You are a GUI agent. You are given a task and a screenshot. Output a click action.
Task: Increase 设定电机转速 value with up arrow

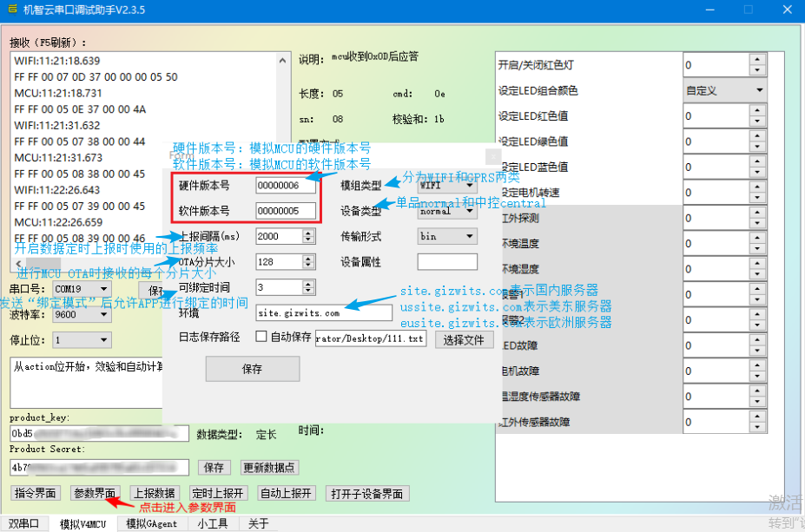click(757, 187)
